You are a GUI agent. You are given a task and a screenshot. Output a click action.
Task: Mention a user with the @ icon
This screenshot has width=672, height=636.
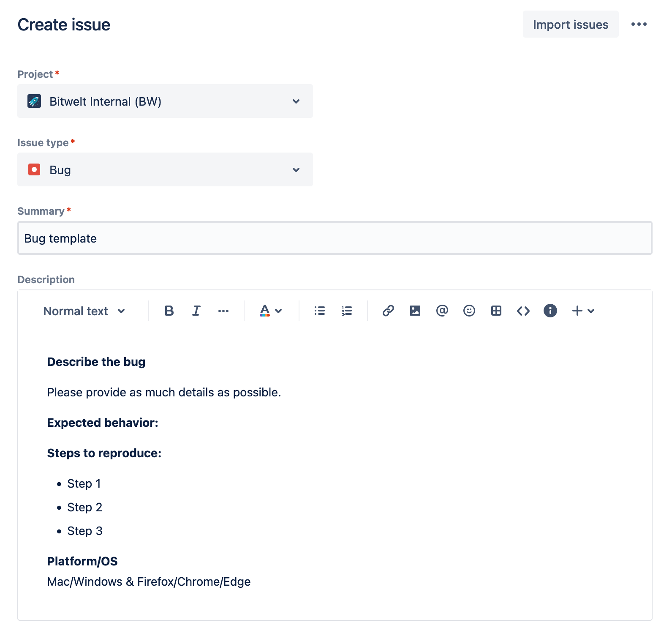(x=442, y=311)
